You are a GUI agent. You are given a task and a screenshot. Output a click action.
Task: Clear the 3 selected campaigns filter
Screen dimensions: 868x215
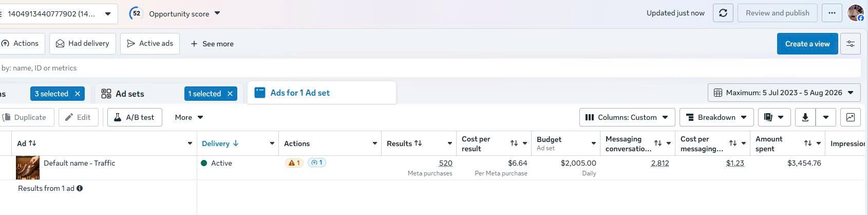[x=78, y=94]
